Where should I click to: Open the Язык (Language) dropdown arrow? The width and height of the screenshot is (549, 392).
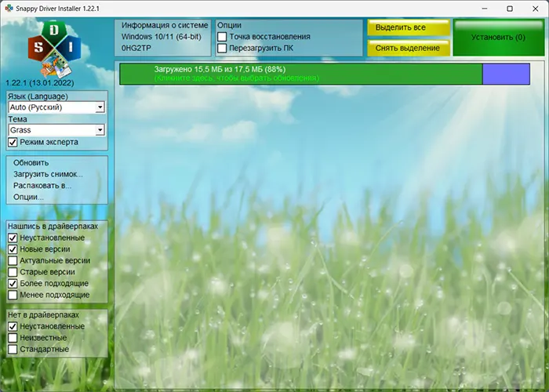[x=100, y=107]
